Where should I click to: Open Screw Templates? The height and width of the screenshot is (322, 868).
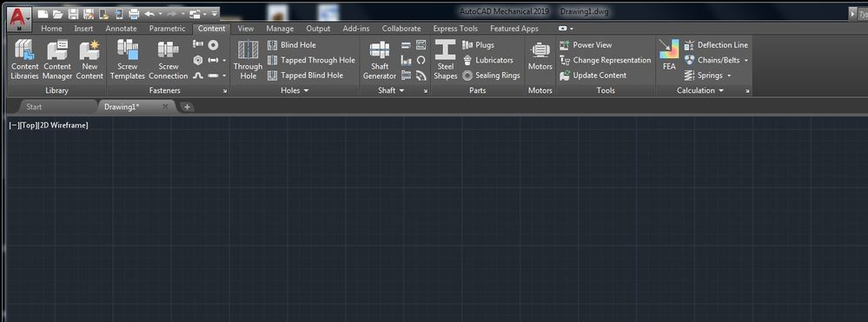[128, 60]
